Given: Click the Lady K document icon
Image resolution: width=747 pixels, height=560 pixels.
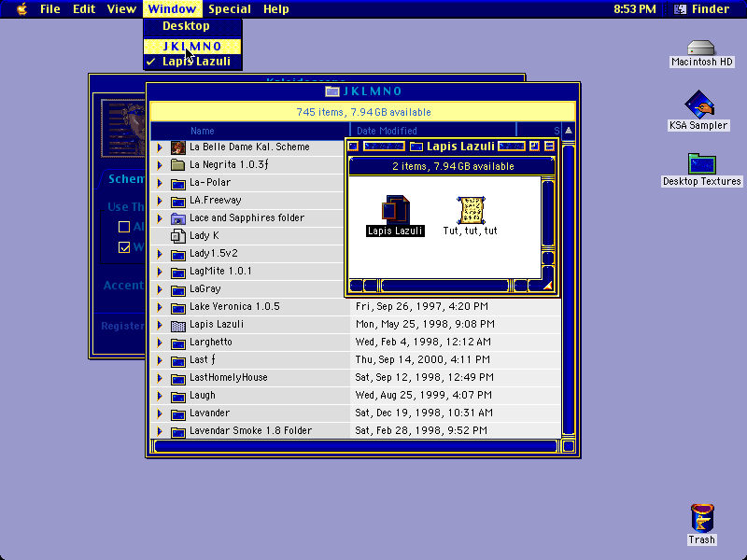Looking at the screenshot, I should [x=177, y=236].
